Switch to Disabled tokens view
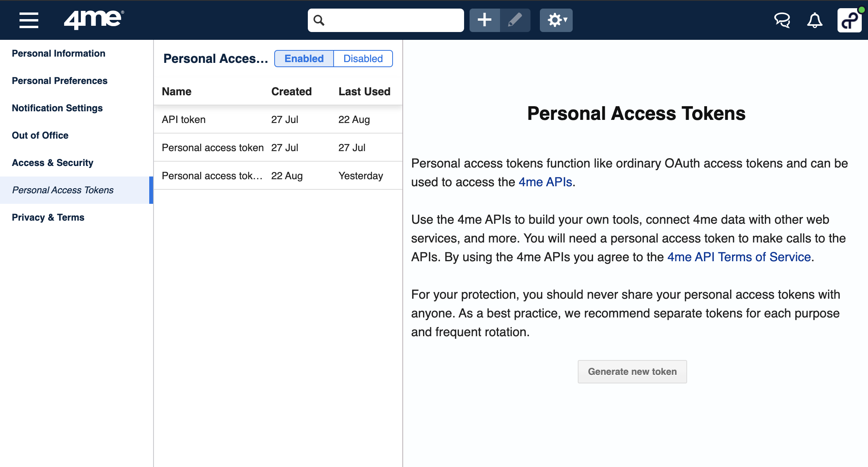868x467 pixels. coord(363,59)
